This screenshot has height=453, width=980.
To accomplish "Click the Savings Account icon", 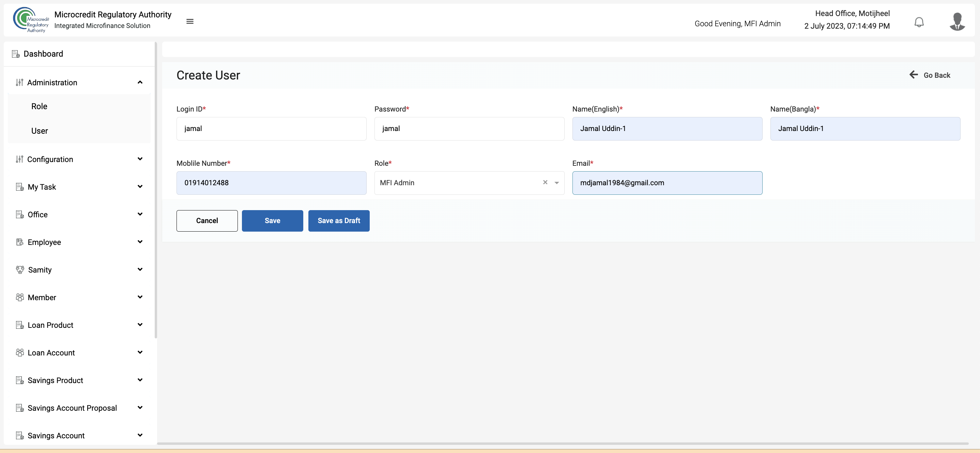I will (20, 435).
